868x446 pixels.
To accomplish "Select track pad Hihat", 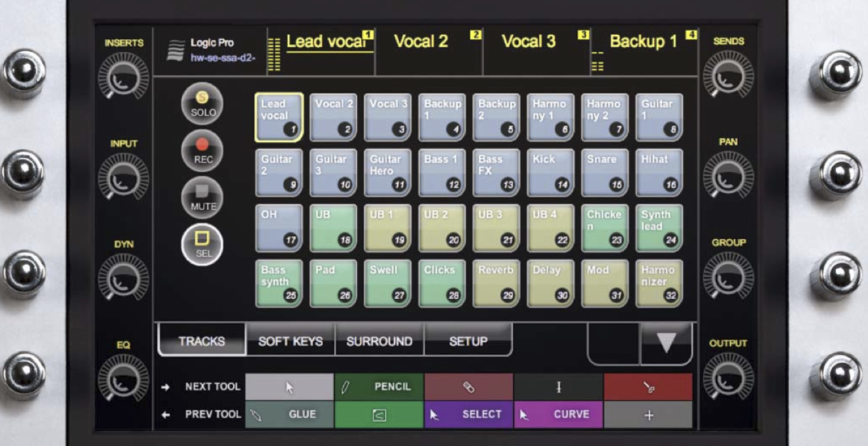I will (659, 173).
